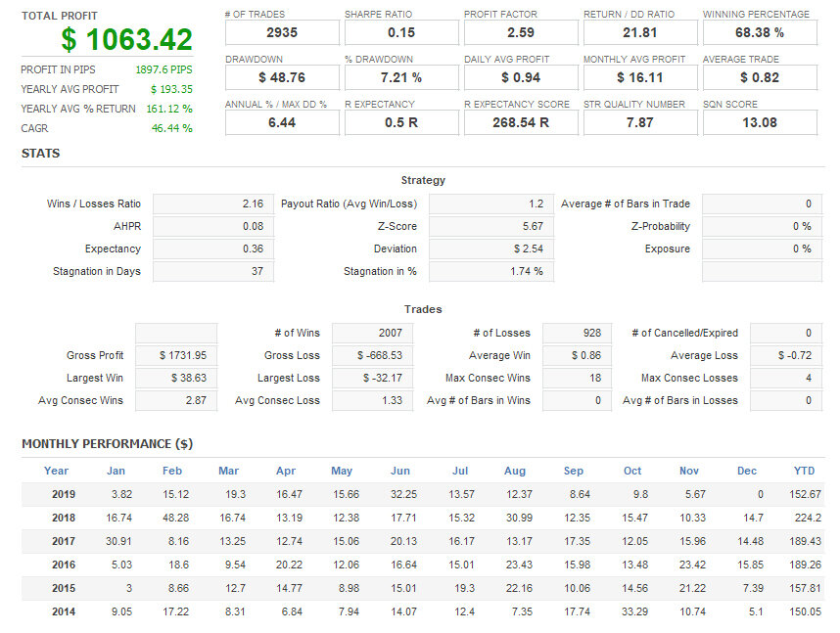This screenshot has height=633, width=840.
Task: Select 2018 YTD total 224.2
Action: click(x=808, y=518)
